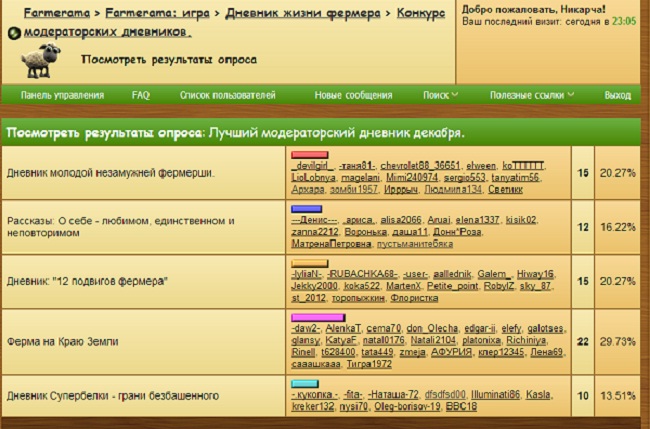Go to 'Дневник жизни фермера' breadcrumb
Viewport: 650px width, 429px height.
(x=303, y=13)
